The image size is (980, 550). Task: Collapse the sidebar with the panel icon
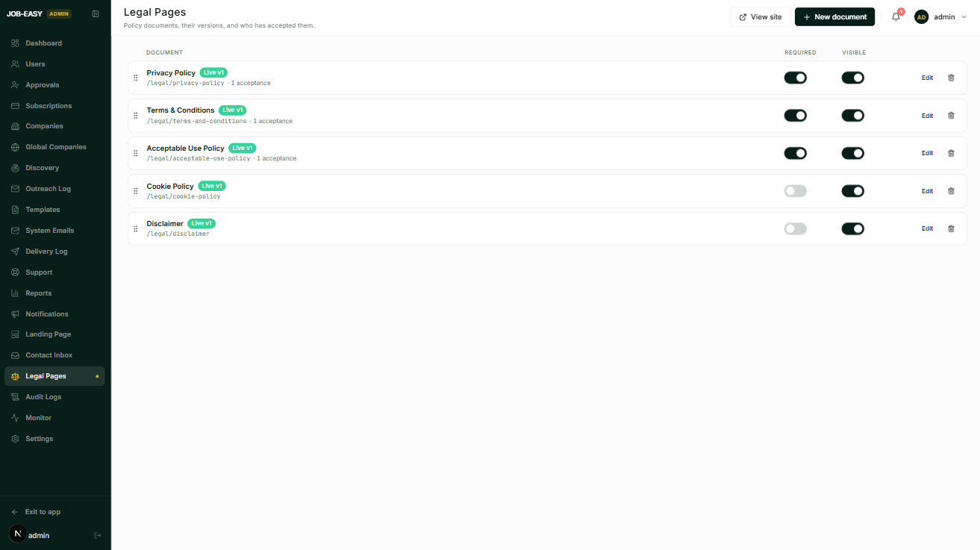(96, 14)
